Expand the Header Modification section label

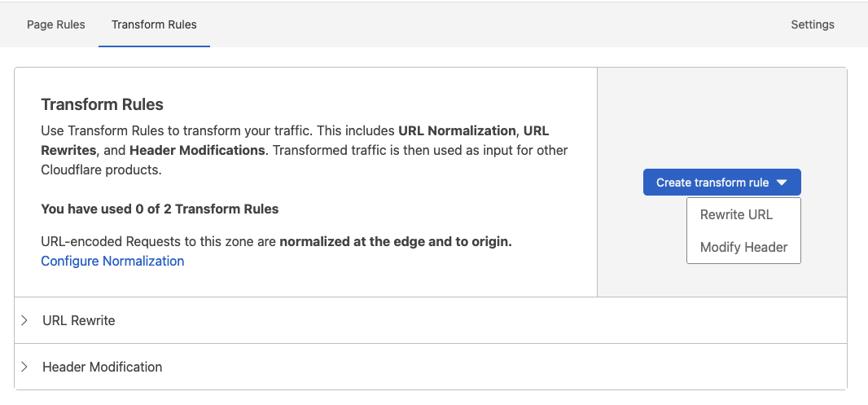103,367
